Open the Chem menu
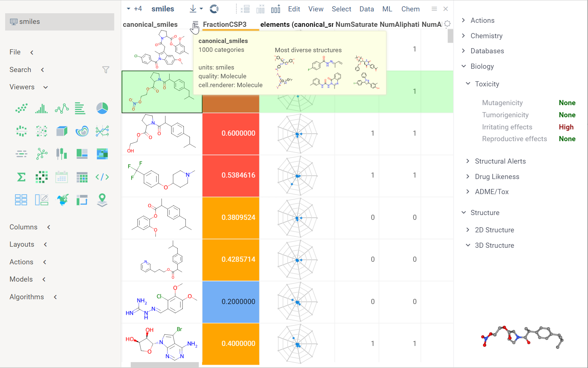Image resolution: width=588 pixels, height=368 pixels. pos(410,9)
